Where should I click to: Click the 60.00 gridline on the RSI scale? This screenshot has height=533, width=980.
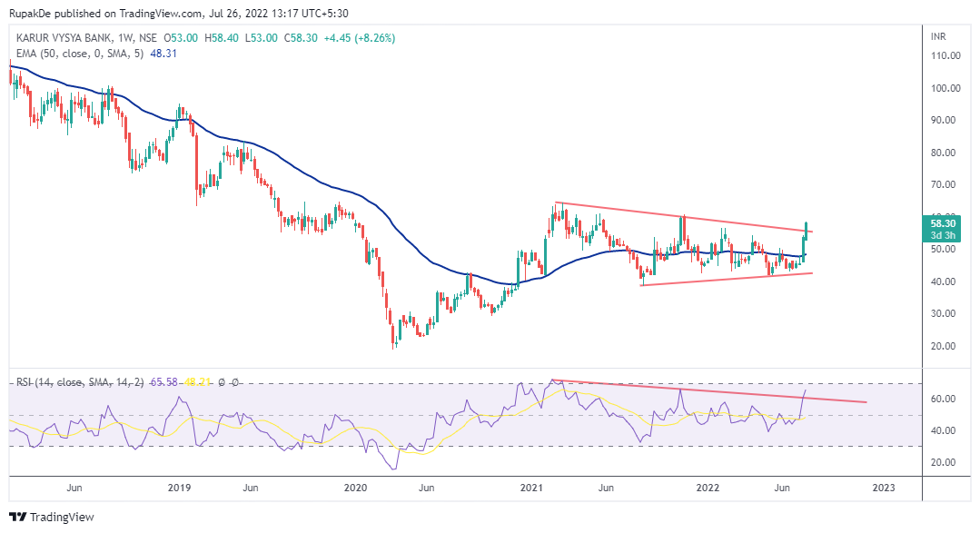point(945,397)
